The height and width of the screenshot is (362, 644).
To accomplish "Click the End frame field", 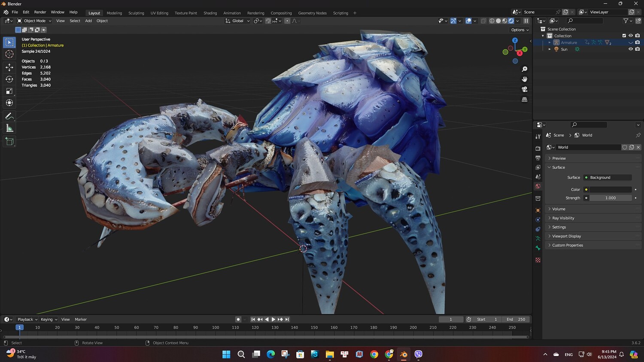I will pos(516,319).
